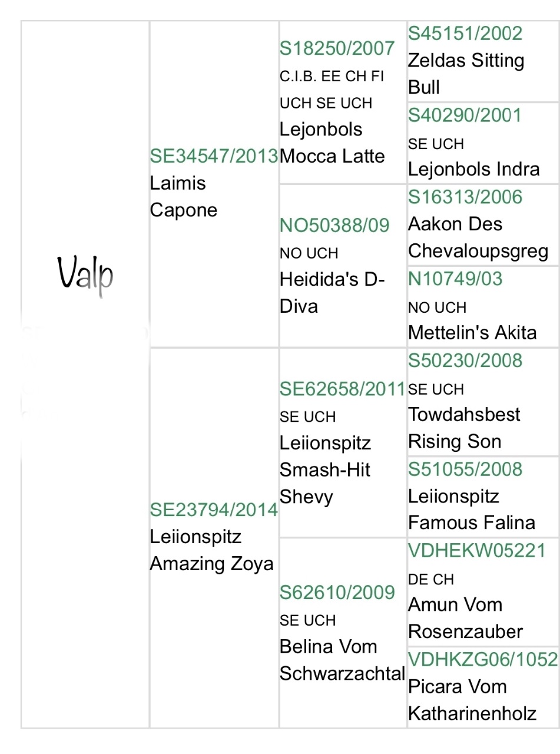Click the name Leiionspitz Amazing Zoya
The image size is (560, 754).
(212, 550)
